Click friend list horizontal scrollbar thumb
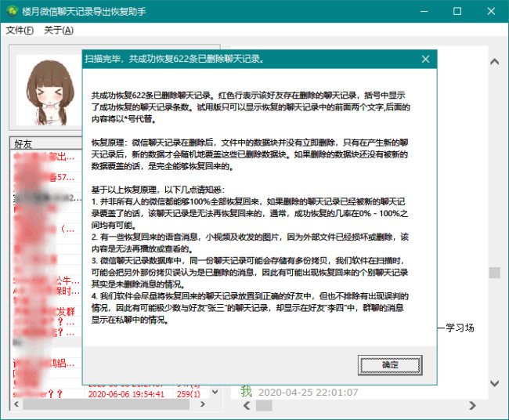 [x=106, y=404]
